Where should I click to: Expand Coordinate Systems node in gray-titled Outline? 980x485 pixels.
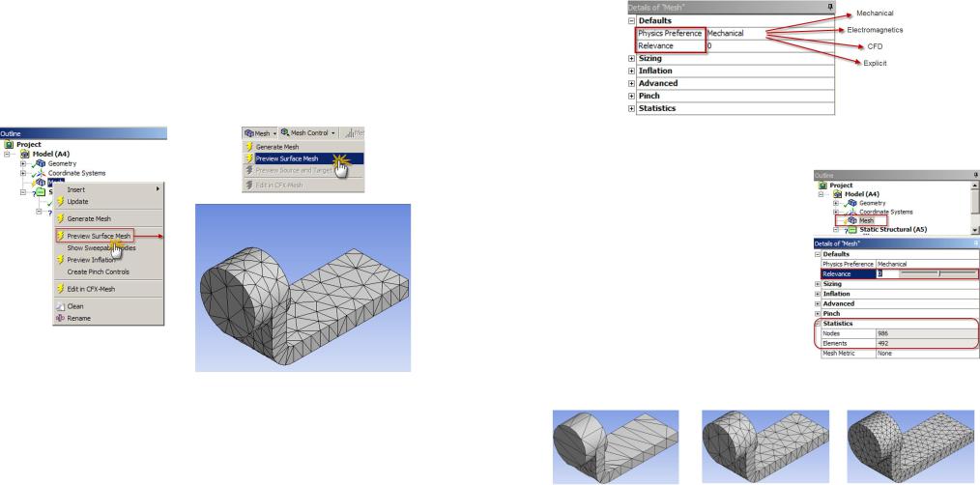click(x=838, y=212)
